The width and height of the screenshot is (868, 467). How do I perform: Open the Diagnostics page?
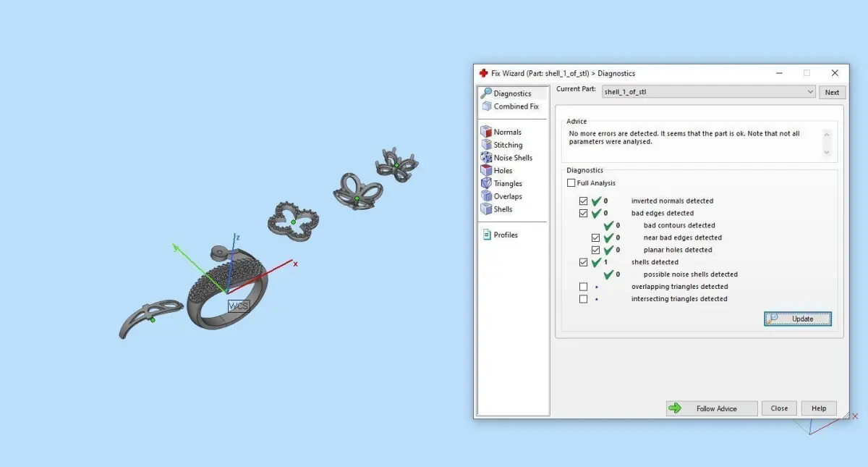click(x=512, y=93)
